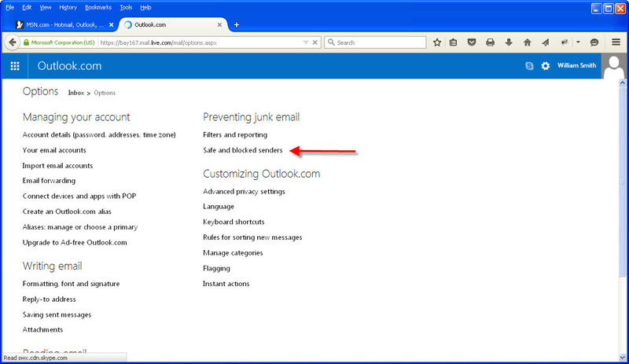Open the View menu
The width and height of the screenshot is (629, 364).
(x=46, y=7)
